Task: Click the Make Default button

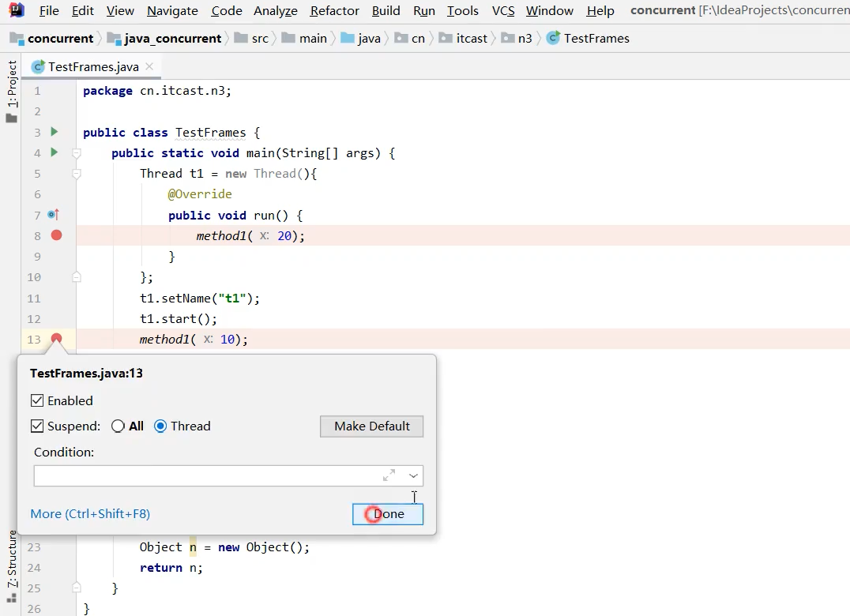Action: tap(371, 426)
